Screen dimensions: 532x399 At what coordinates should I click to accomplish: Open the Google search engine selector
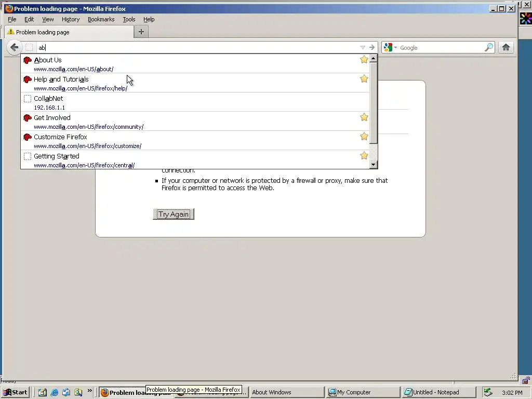[390, 47]
